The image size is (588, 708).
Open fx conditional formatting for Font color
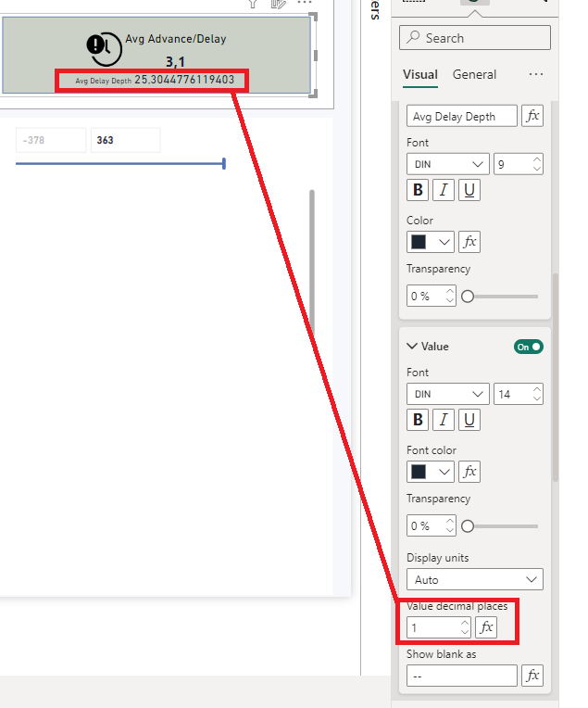(469, 472)
